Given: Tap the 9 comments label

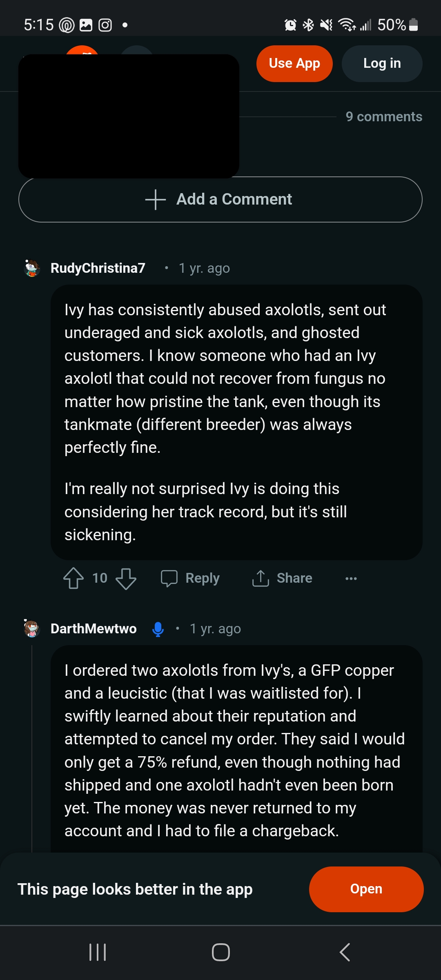Looking at the screenshot, I should coord(384,117).
